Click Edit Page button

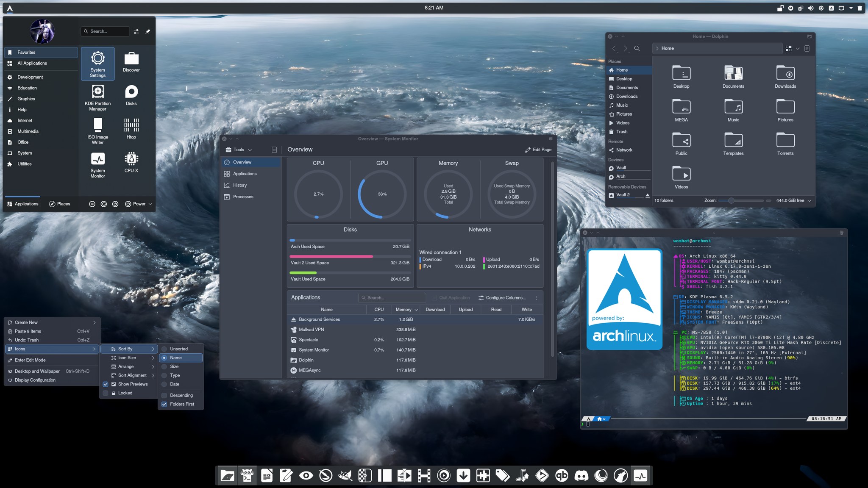[x=538, y=150]
